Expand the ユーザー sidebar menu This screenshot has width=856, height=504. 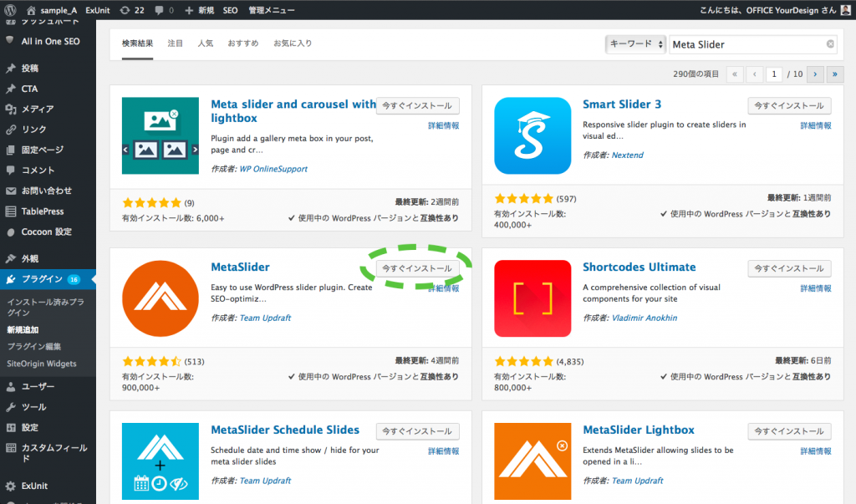point(38,387)
